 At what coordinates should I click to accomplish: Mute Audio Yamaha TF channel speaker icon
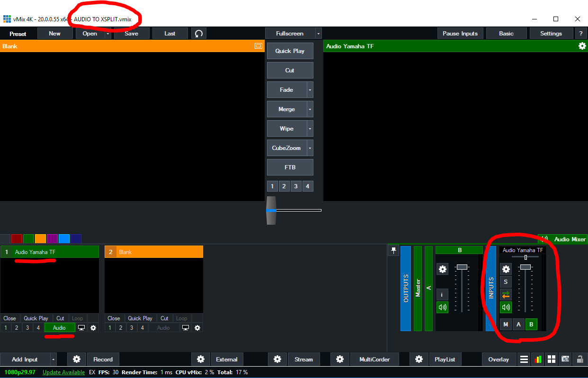pos(506,308)
